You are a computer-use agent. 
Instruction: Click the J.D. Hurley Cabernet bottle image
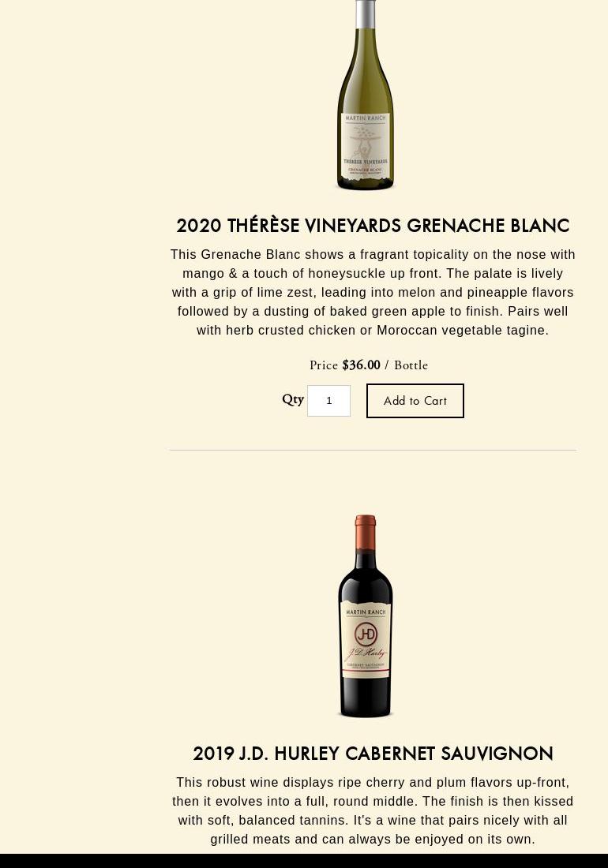(x=365, y=615)
